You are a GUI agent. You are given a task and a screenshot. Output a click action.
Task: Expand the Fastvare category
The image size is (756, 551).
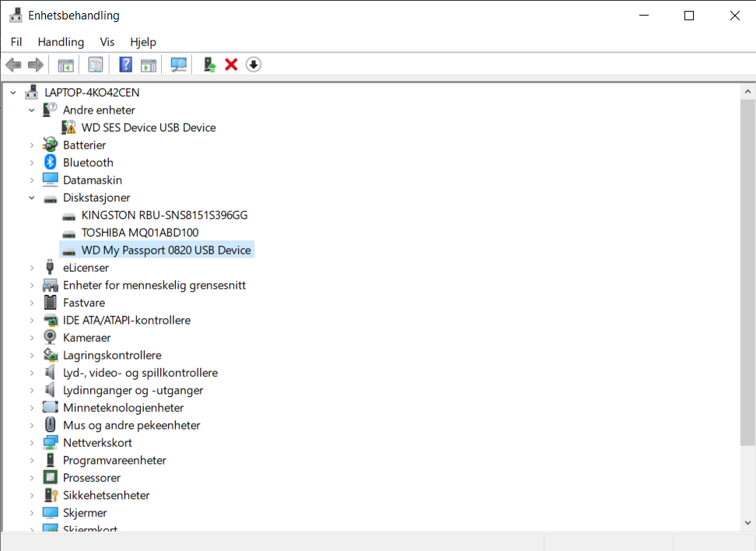click(32, 303)
